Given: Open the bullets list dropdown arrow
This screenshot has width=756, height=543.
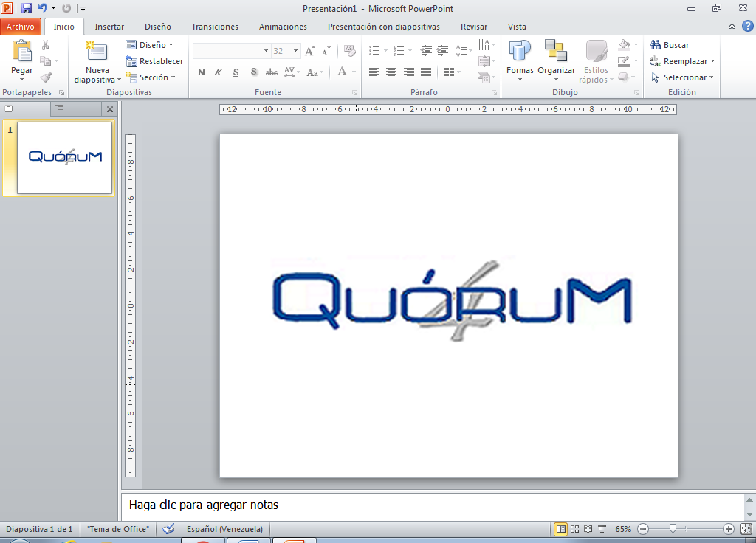Looking at the screenshot, I should click(385, 50).
